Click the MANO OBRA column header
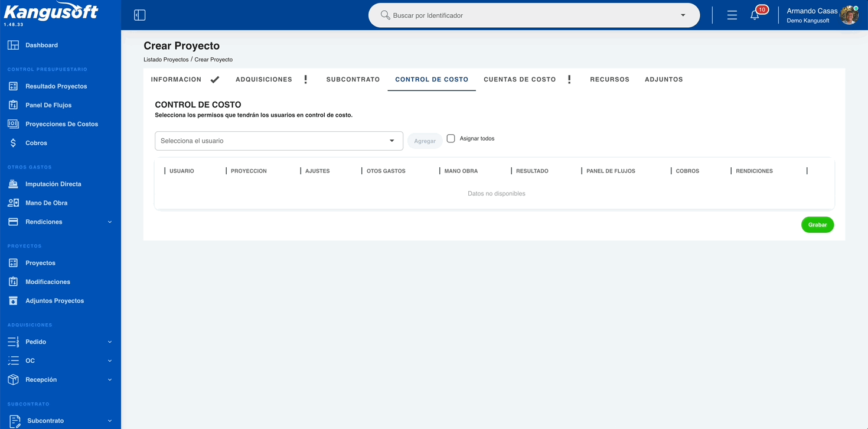The width and height of the screenshot is (868, 429). tap(461, 171)
